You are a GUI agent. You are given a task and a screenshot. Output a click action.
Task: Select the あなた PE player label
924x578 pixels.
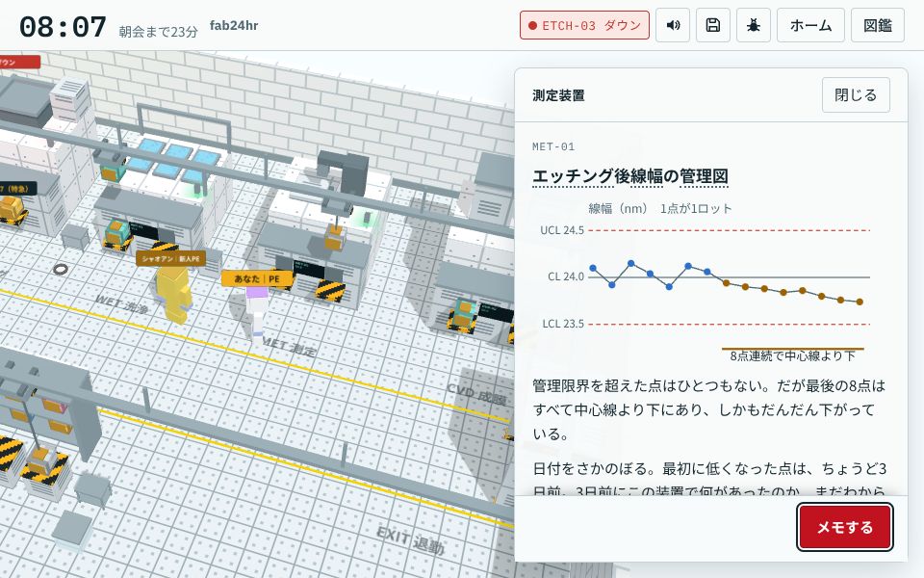[x=257, y=279]
